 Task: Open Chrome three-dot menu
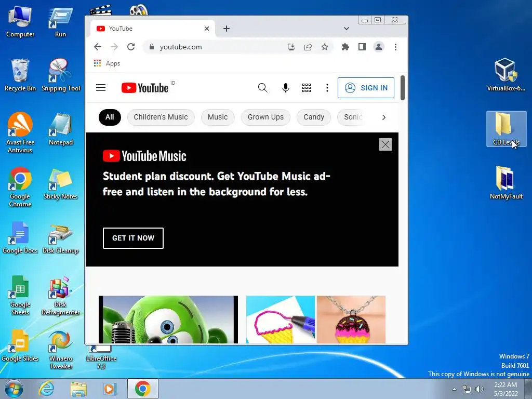[395, 47]
